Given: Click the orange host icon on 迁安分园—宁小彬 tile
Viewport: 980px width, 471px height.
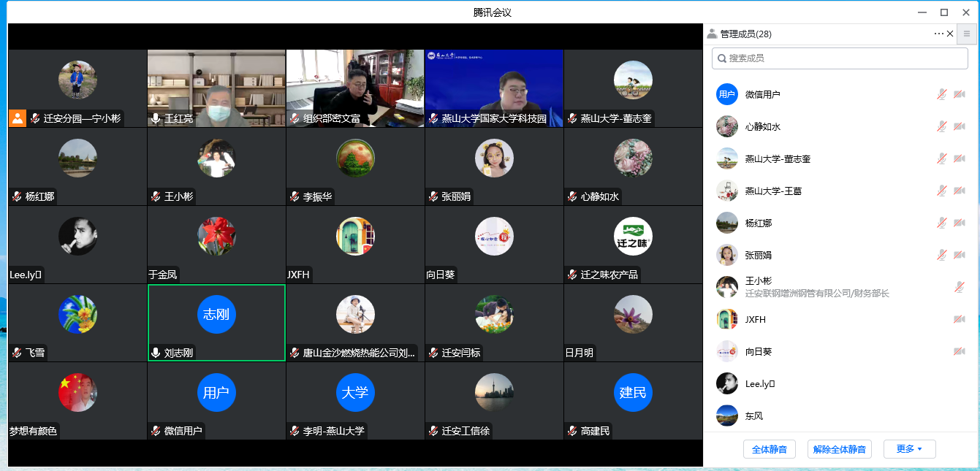Looking at the screenshot, I should coord(18,118).
